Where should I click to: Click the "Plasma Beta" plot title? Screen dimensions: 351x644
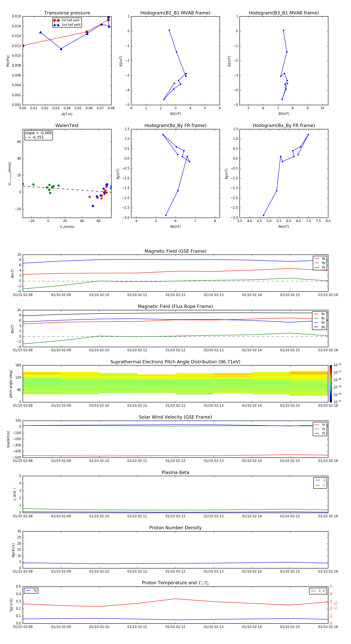click(175, 472)
